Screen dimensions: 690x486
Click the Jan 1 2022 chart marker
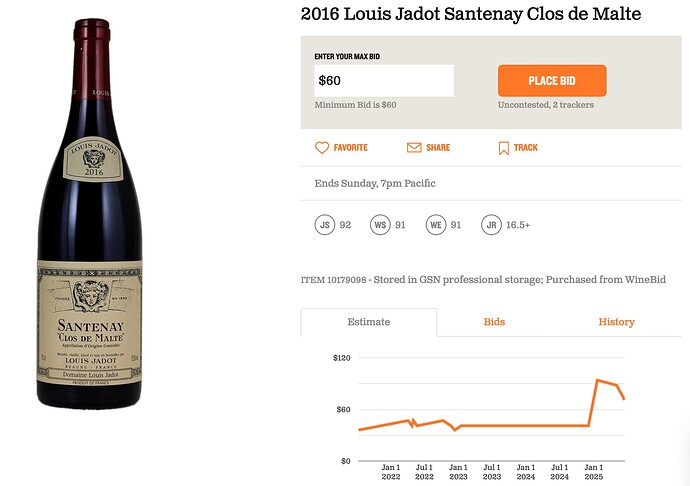click(391, 472)
